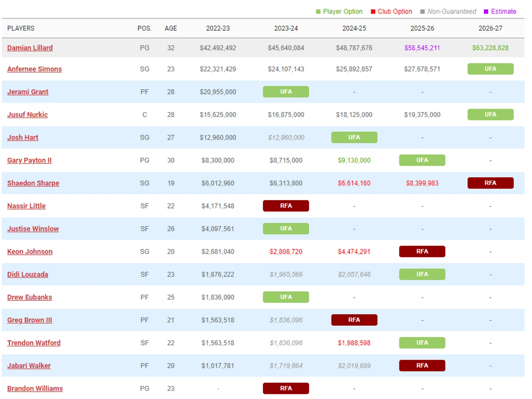Click Keon Johnson's RFA badge
Screen dimensions: 532x399
pyautogui.click(x=422, y=251)
